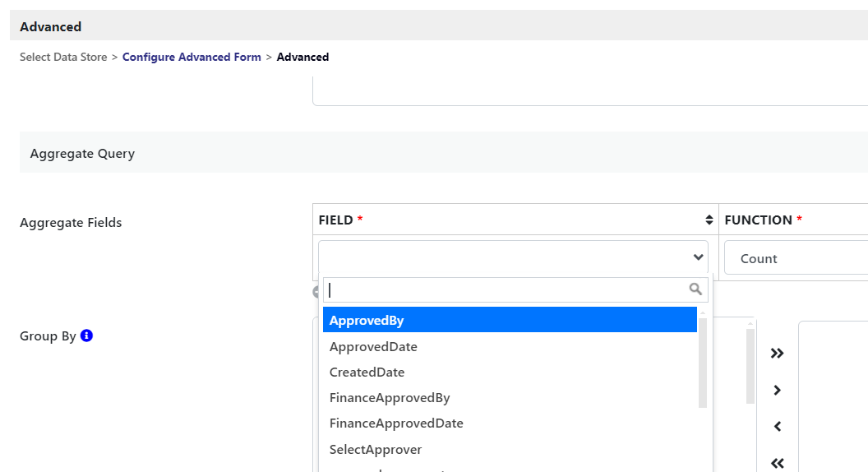
Task: Move all items left with double chevron
Action: pyautogui.click(x=778, y=463)
